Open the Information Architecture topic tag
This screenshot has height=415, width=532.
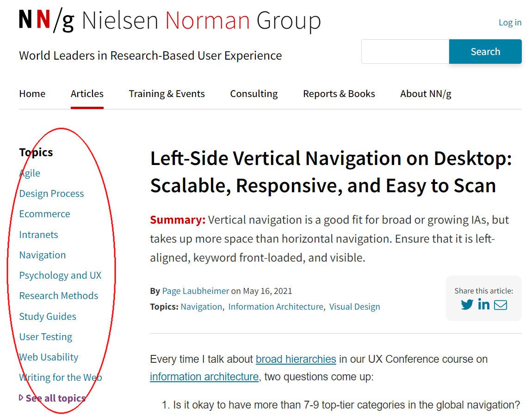(x=276, y=307)
